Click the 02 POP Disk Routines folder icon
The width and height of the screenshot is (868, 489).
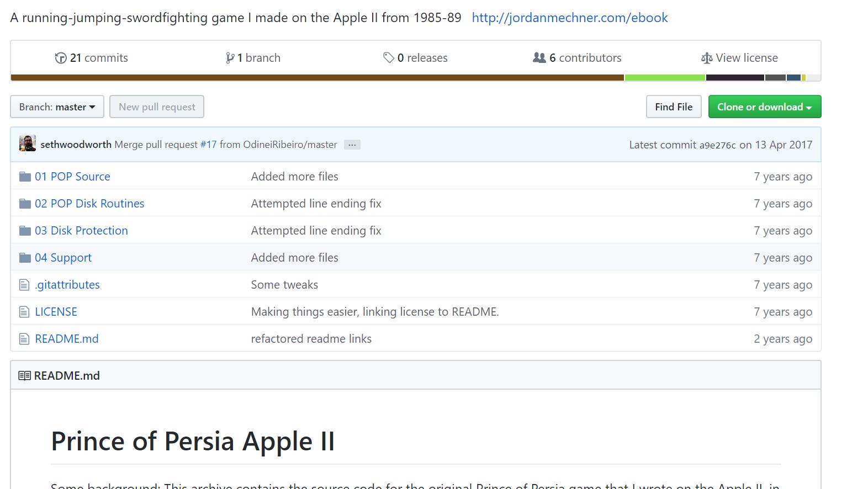point(25,204)
